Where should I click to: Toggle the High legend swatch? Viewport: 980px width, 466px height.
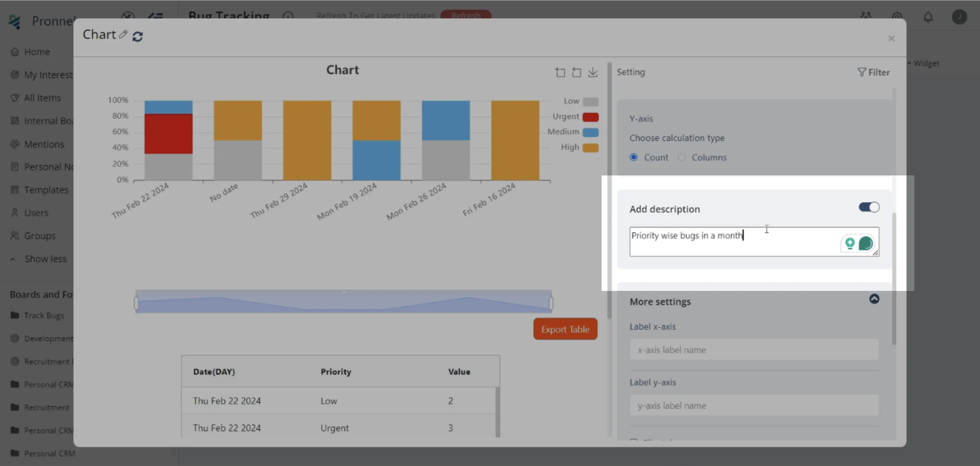[x=590, y=147]
